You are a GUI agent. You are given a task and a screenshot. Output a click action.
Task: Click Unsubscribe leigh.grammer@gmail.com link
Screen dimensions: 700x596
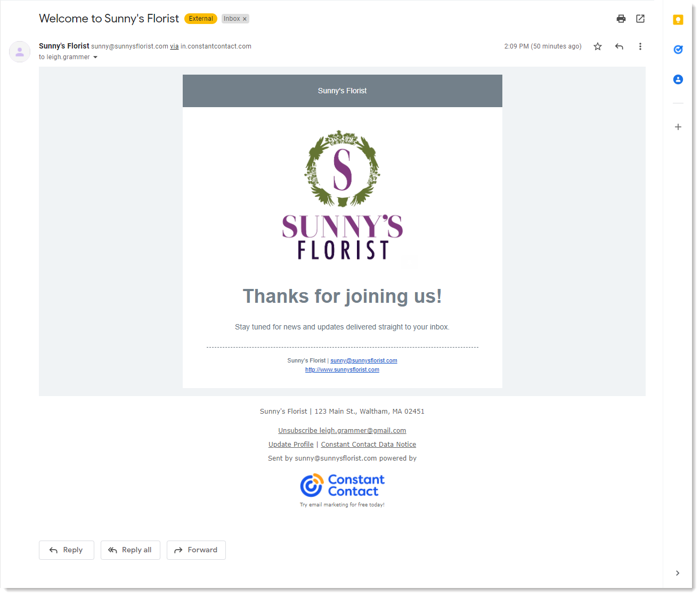[342, 431]
